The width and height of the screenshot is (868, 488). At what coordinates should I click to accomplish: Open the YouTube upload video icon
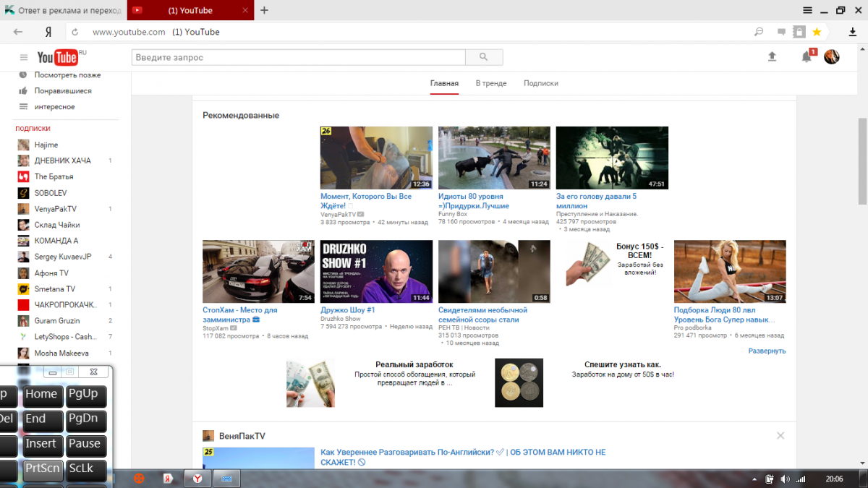tap(772, 56)
